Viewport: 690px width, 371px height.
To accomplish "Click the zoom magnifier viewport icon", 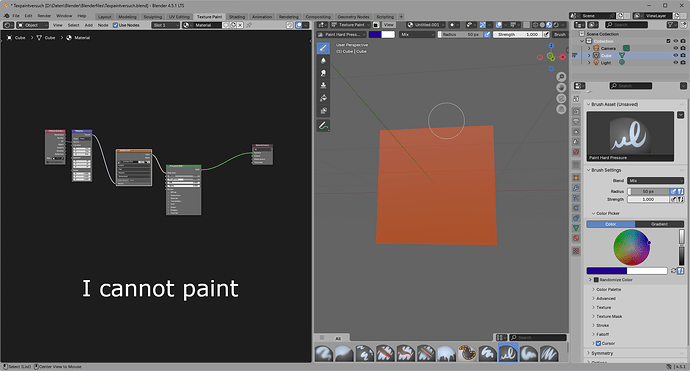I will (561, 77).
